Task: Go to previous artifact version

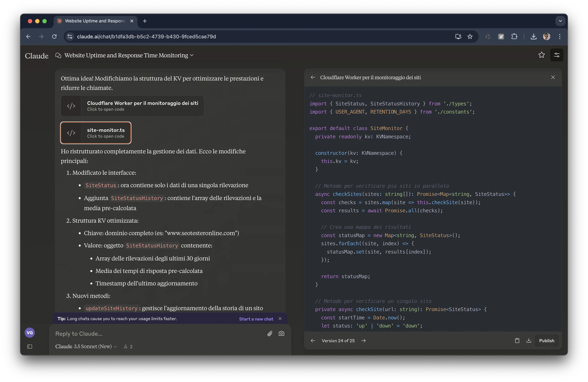Action: [x=313, y=341]
